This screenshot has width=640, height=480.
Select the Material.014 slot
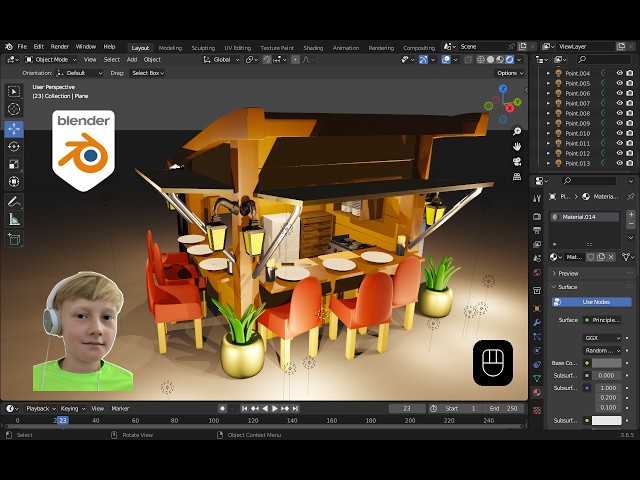[x=584, y=217]
